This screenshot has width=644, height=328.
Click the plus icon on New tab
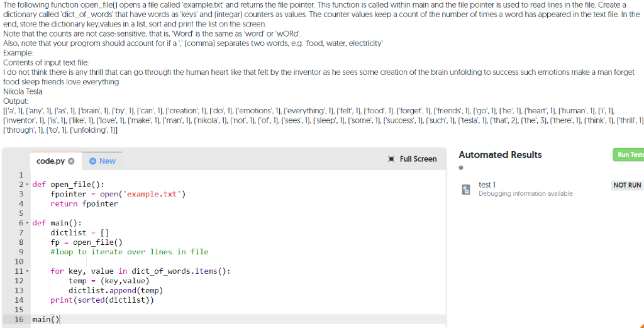(x=92, y=161)
